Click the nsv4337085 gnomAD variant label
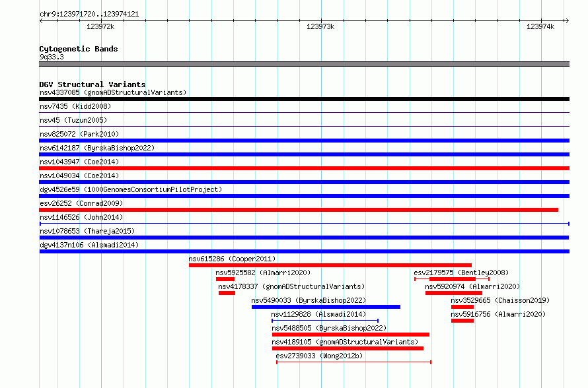This screenshot has width=588, height=388. (113, 92)
